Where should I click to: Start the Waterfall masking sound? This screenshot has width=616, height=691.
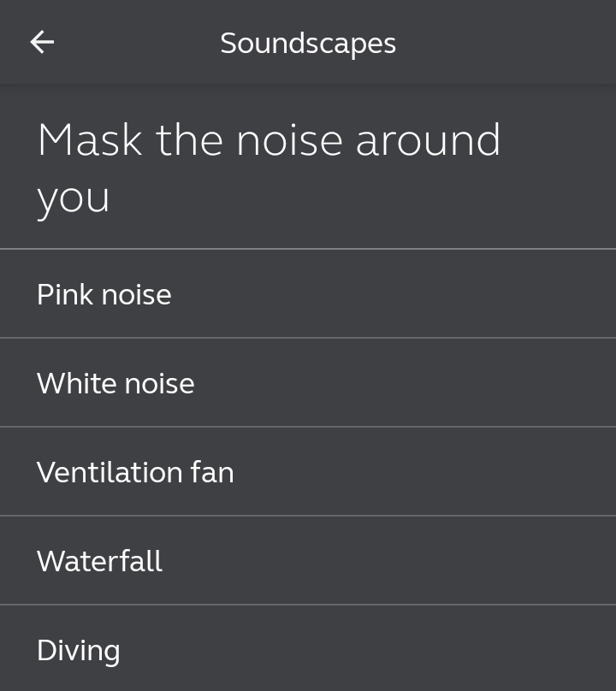(x=308, y=560)
